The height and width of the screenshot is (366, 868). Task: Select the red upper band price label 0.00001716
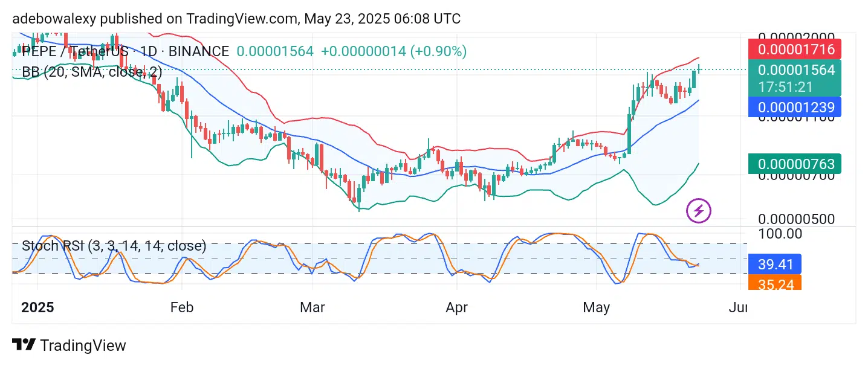793,49
